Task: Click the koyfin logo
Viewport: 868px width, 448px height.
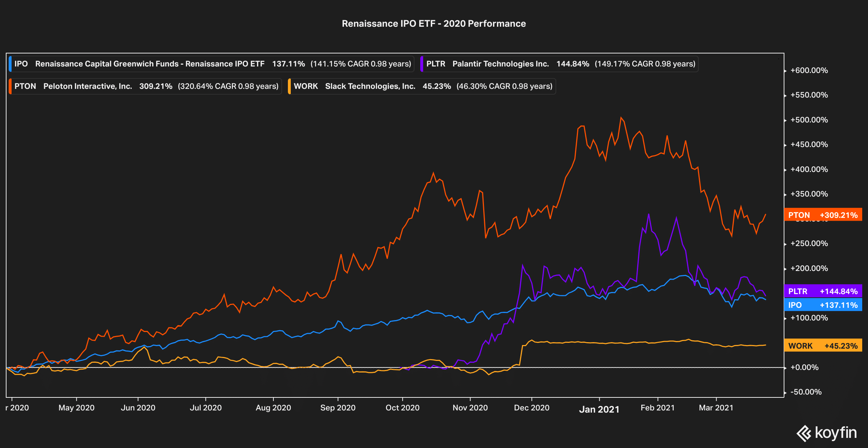Action: pos(826,433)
